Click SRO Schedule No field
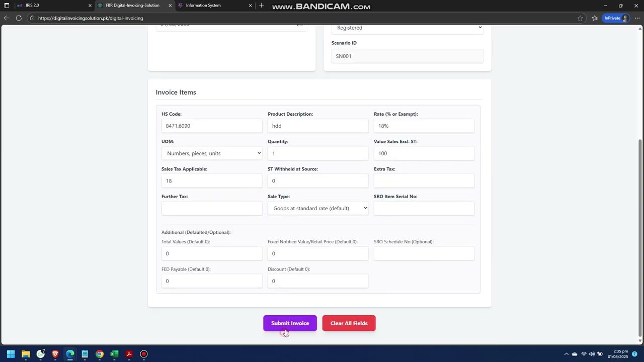Screen dimensions: 644x362 [424, 253]
